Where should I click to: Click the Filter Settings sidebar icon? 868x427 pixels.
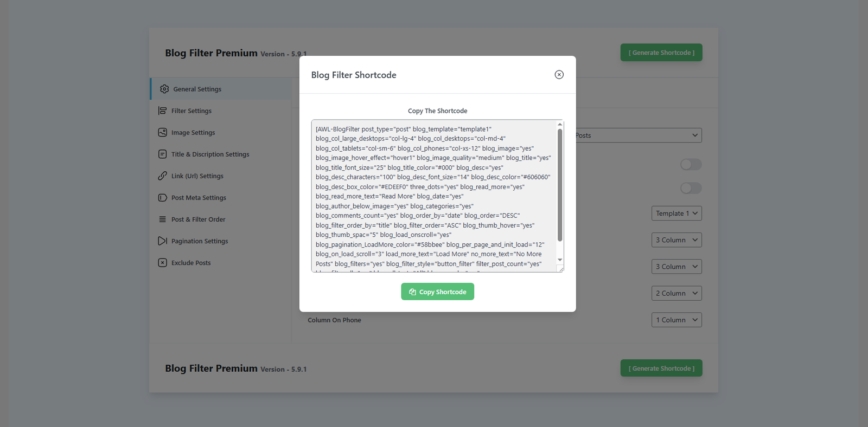coord(162,111)
